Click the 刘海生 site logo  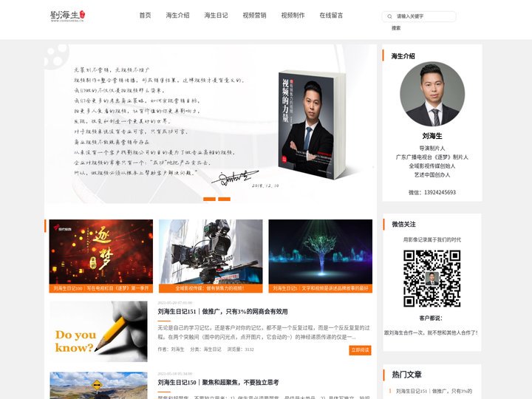68,16
